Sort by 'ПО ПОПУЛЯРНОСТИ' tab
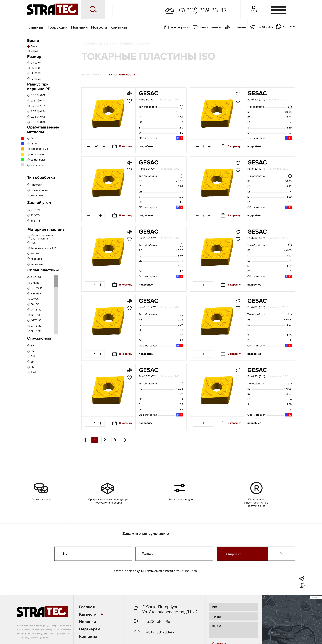322x644 pixels. tap(121, 74)
